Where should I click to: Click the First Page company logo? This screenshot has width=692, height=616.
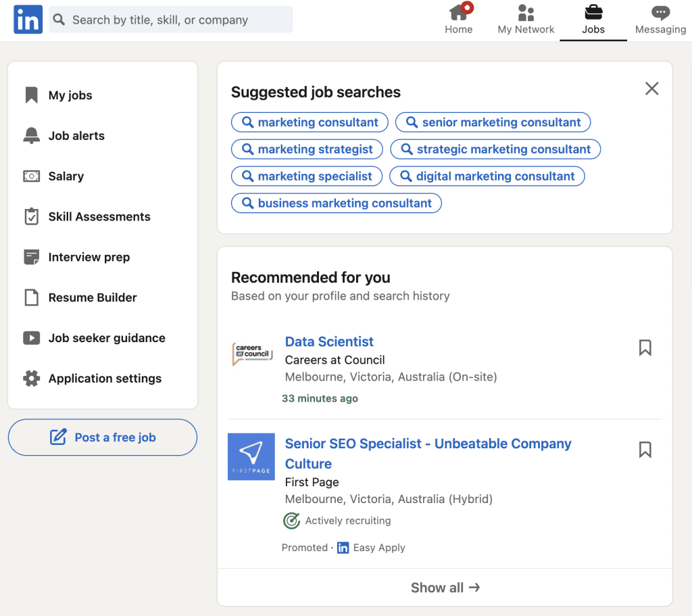(251, 456)
